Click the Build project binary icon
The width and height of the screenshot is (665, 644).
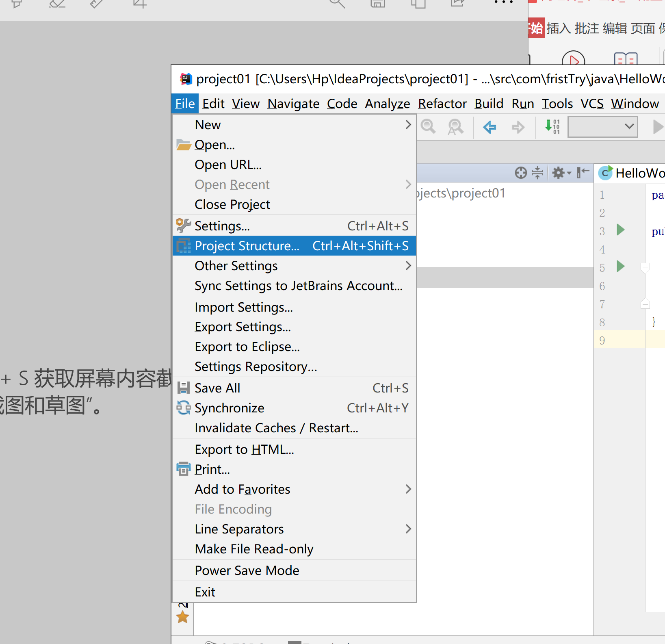[552, 127]
